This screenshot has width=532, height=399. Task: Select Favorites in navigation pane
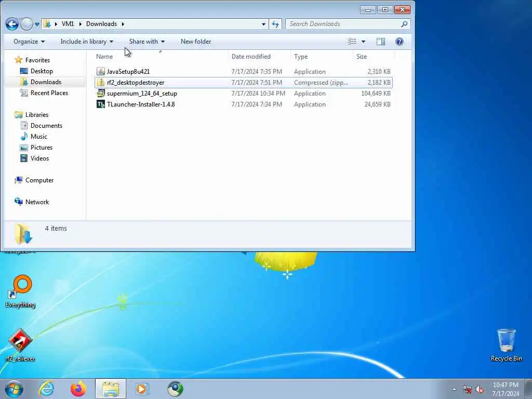point(37,60)
